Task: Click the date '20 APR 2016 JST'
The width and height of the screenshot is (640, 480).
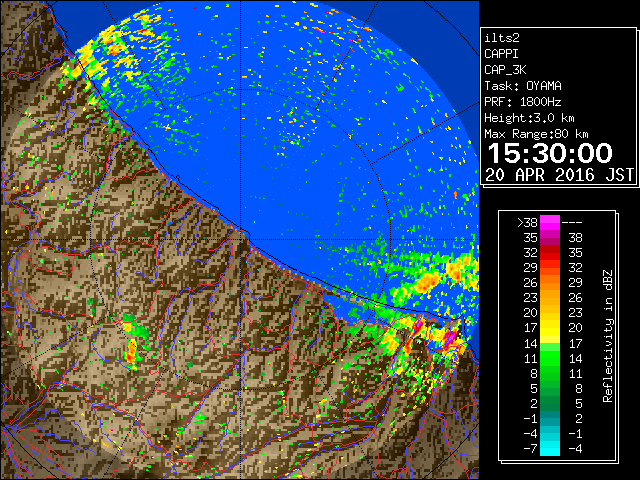Action: point(559,175)
